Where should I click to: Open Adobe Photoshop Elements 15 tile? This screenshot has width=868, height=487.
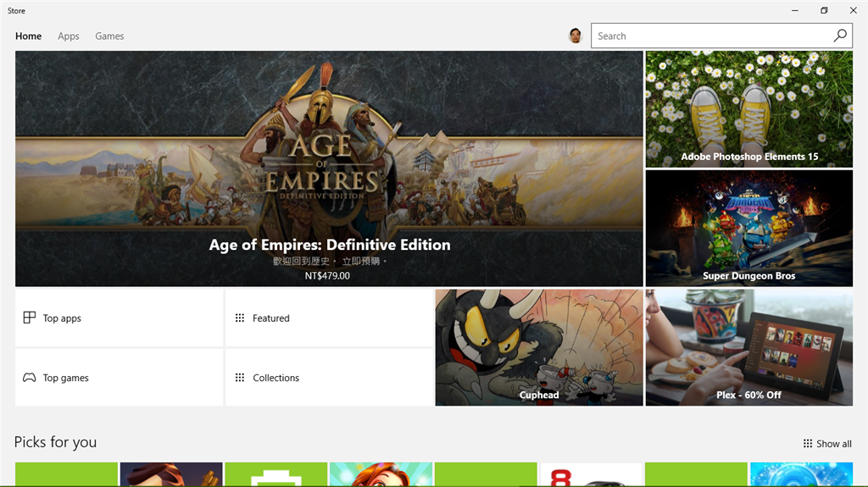tap(749, 109)
